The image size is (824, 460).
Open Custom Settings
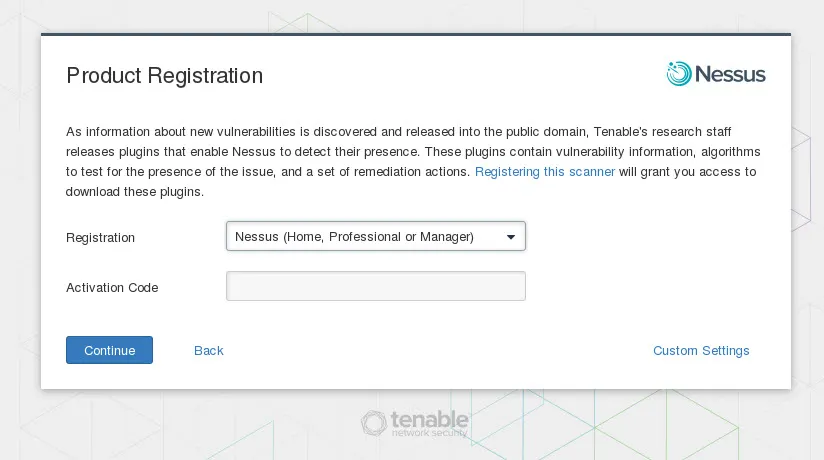click(x=701, y=351)
